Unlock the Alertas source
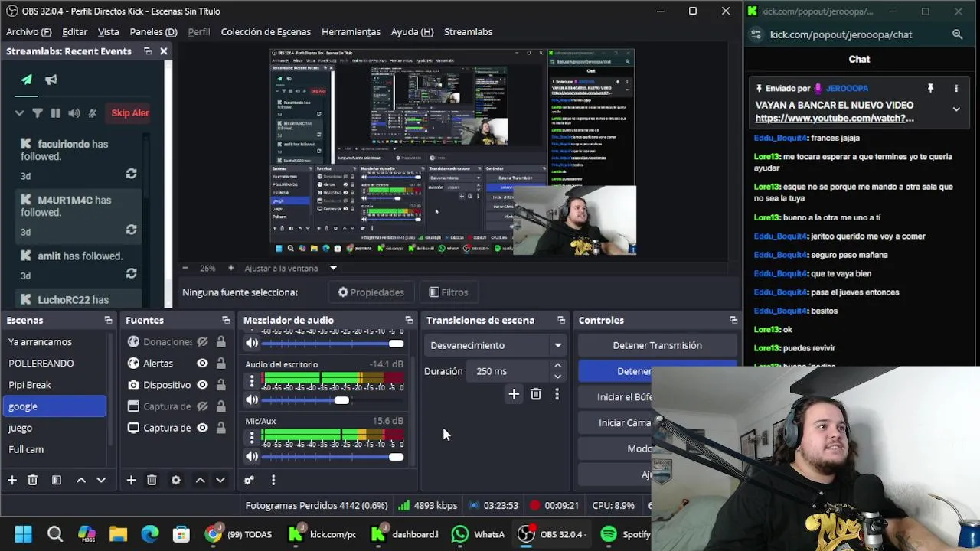The image size is (980, 551). click(220, 364)
